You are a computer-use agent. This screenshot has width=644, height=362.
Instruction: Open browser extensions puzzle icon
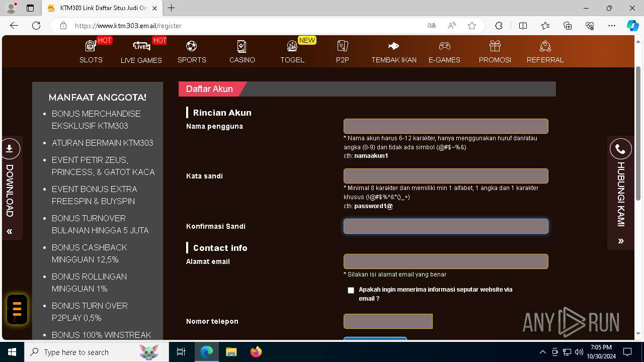[x=499, y=26]
